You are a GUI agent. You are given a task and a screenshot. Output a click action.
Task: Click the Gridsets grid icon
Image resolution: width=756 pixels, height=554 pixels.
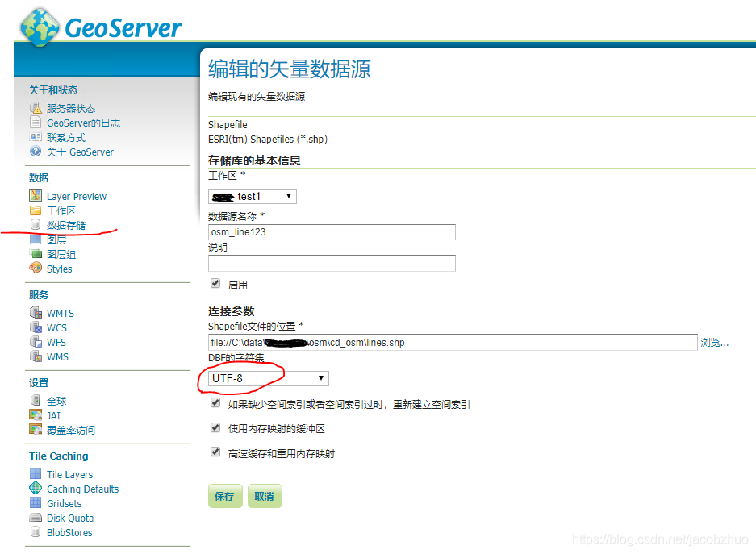(x=36, y=503)
